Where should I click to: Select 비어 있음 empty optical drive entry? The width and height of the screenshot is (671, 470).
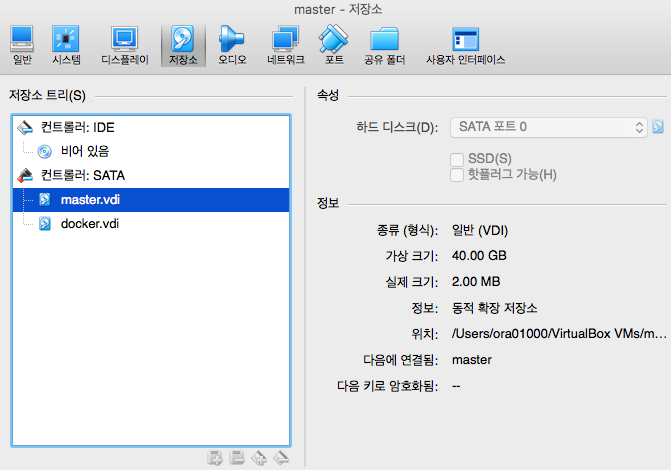point(151,151)
